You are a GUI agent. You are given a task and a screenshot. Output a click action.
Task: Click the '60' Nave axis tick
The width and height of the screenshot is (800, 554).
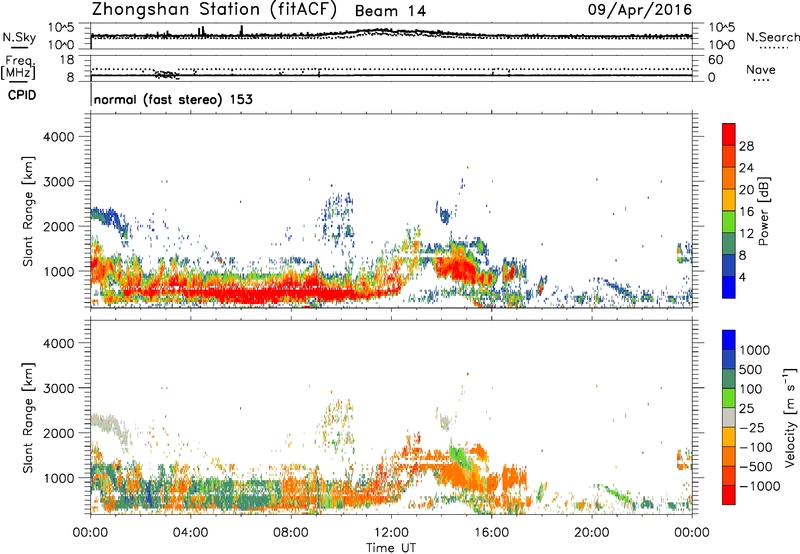(715, 60)
